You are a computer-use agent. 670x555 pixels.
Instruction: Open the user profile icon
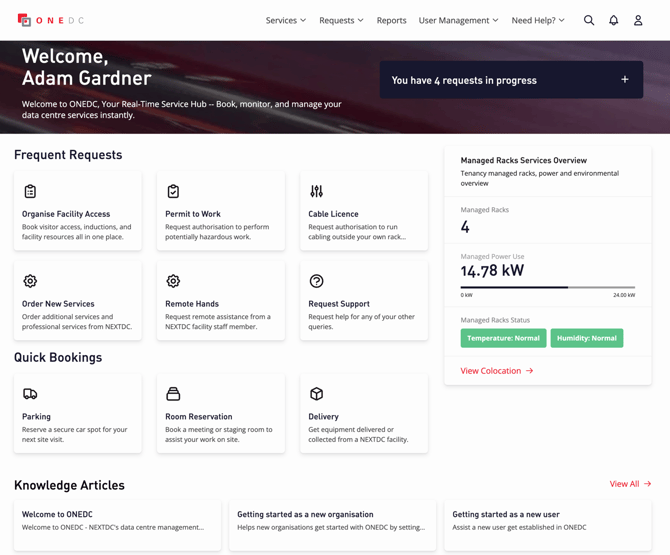coord(638,20)
